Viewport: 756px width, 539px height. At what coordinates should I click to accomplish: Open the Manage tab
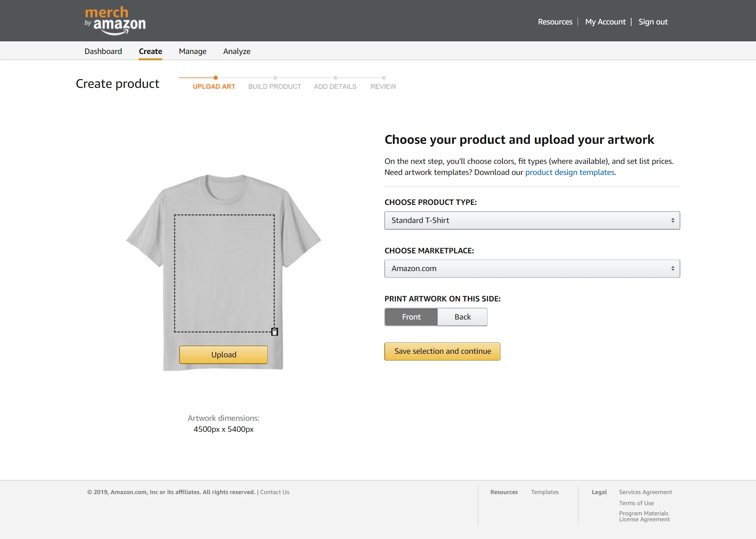click(x=193, y=51)
